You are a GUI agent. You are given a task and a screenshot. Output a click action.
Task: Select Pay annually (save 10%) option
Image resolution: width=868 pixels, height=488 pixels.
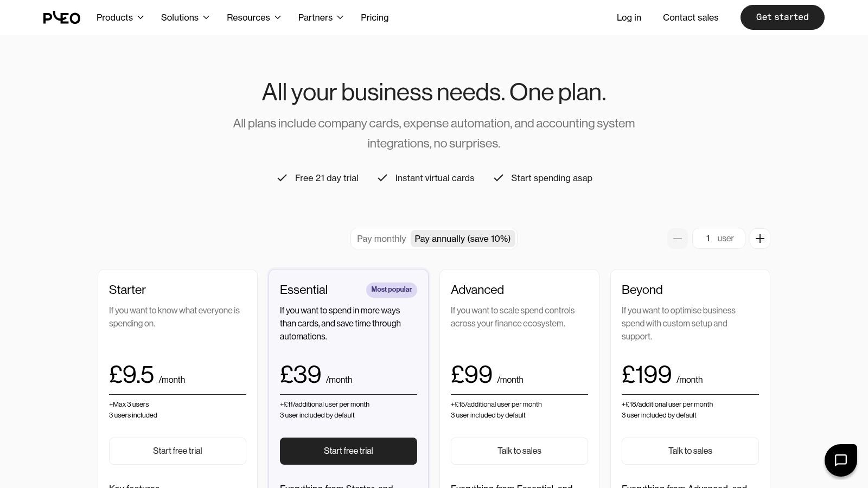tap(462, 239)
